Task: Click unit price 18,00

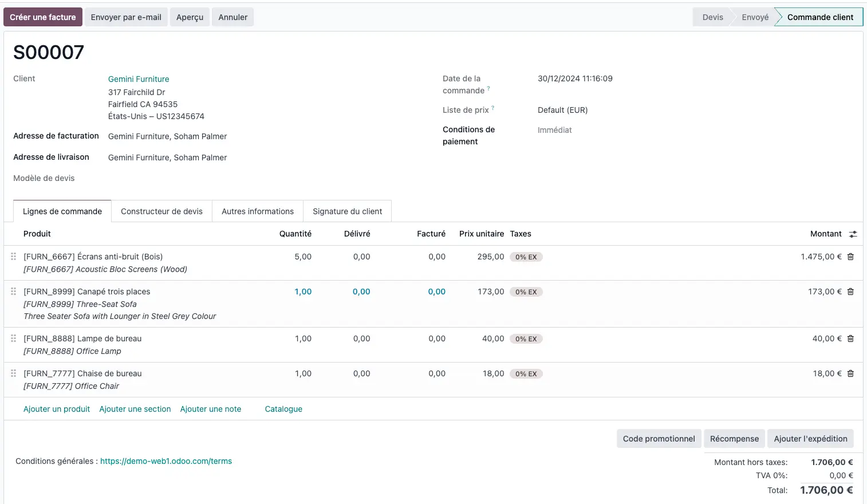Action: point(494,373)
